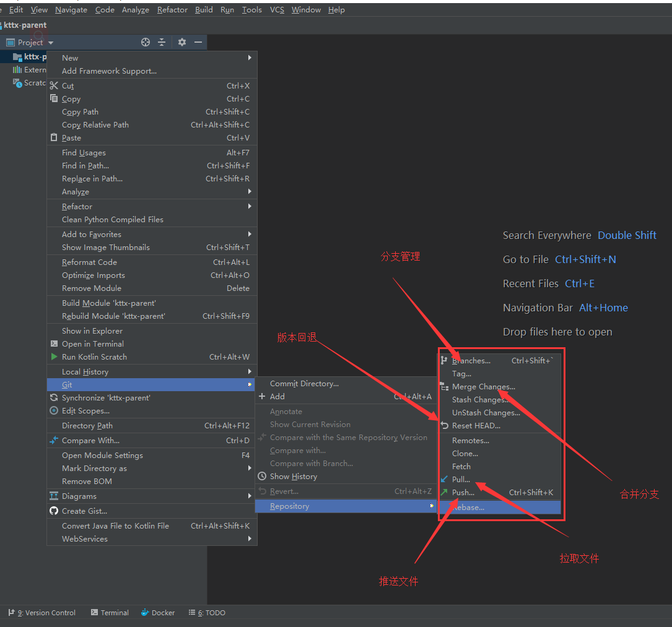This screenshot has height=627, width=672.
Task: Choose Convert Java File to Kotlin File
Action: coord(152,525)
